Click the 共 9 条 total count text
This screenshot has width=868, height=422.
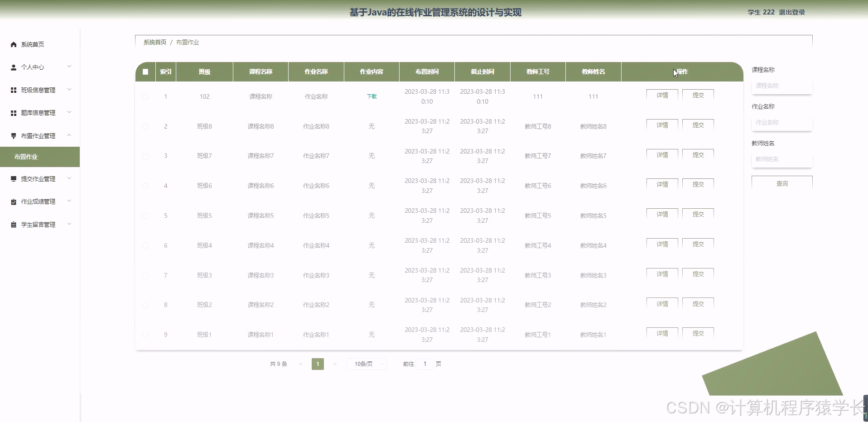(x=279, y=364)
